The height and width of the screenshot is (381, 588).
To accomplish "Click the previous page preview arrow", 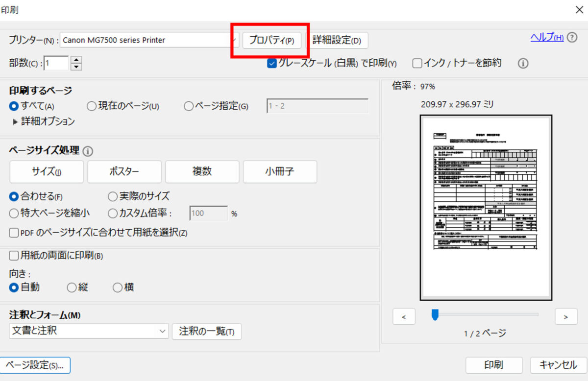I will 404,317.
